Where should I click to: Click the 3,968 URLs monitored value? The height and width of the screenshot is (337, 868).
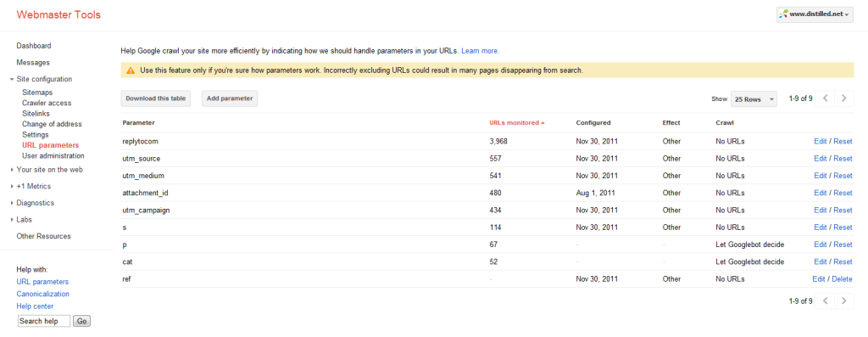click(498, 142)
